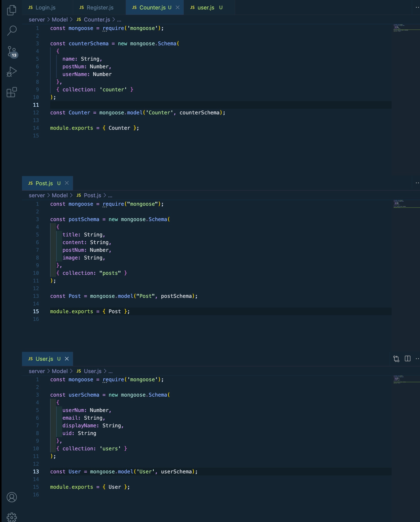
Task: Open the Extensions view icon
Action: [x=12, y=92]
